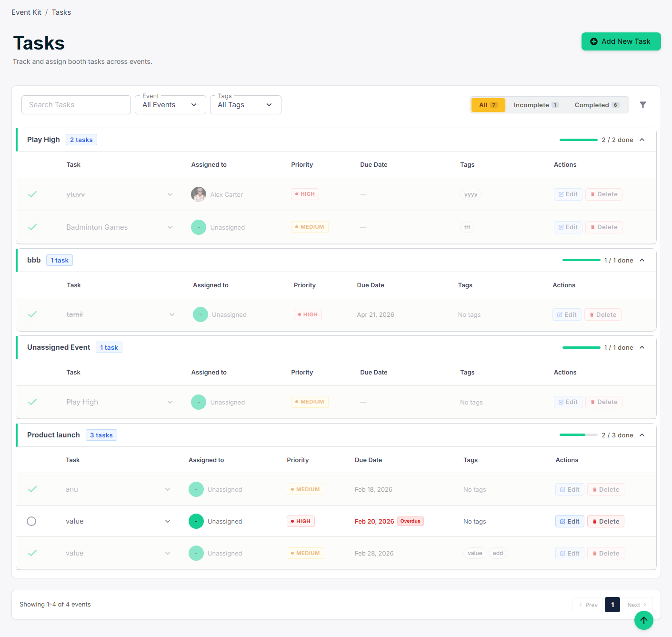Click MEDIUM priority badge for Badminton Games
This screenshot has width=672, height=637.
coord(310,227)
